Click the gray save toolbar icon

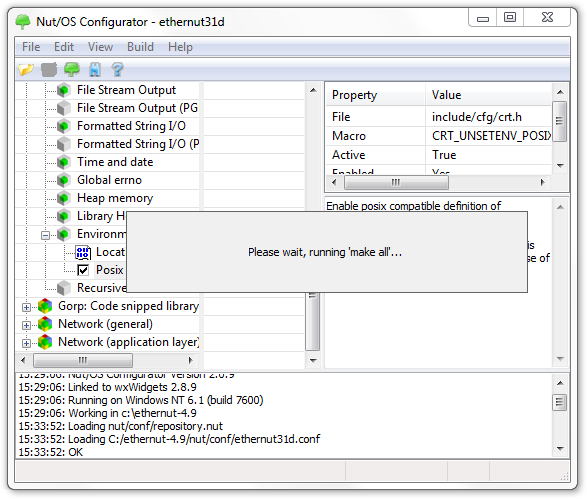[x=49, y=70]
